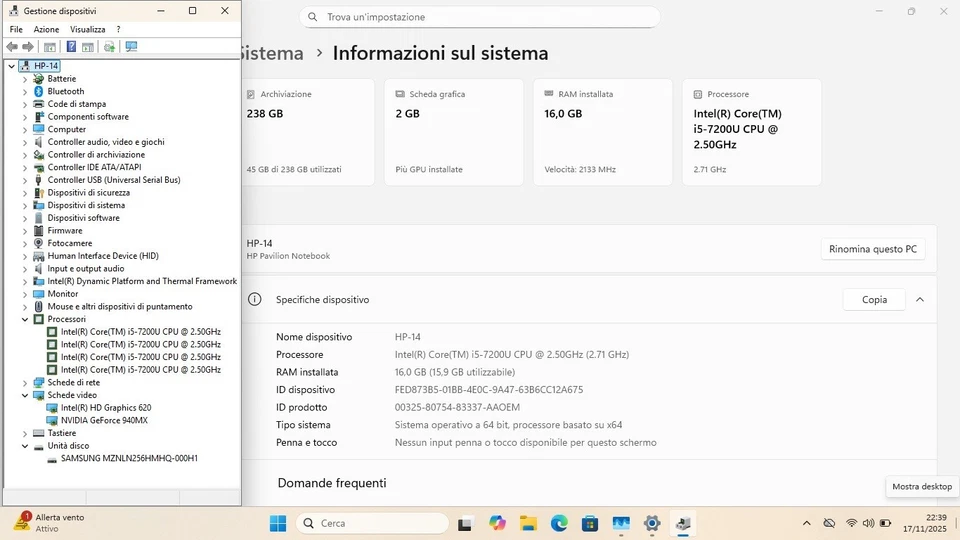Click the Device Manager taskbar icon
Viewport: 960px width, 540px height.
tap(683, 523)
